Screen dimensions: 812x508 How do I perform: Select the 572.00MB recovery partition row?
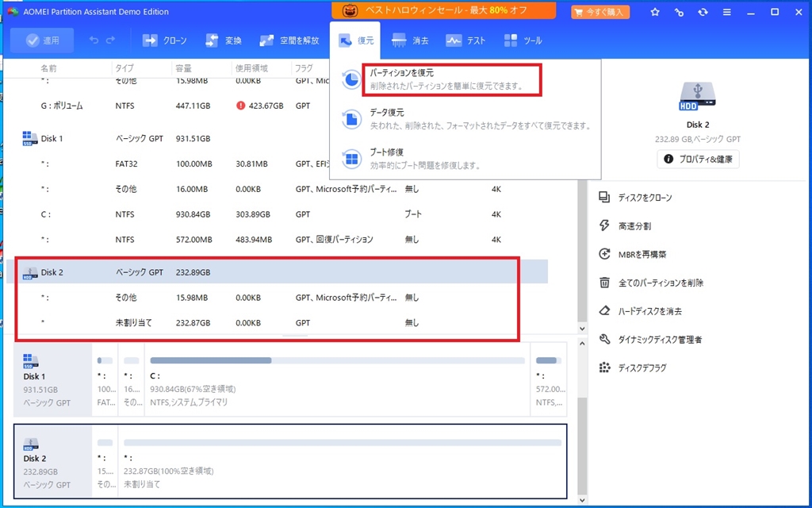coord(277,240)
